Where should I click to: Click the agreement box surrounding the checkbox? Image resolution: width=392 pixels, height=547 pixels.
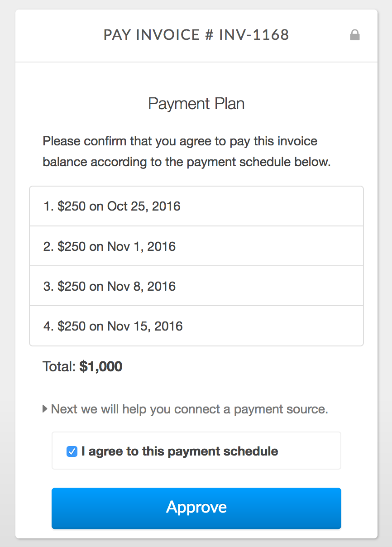coord(196,451)
